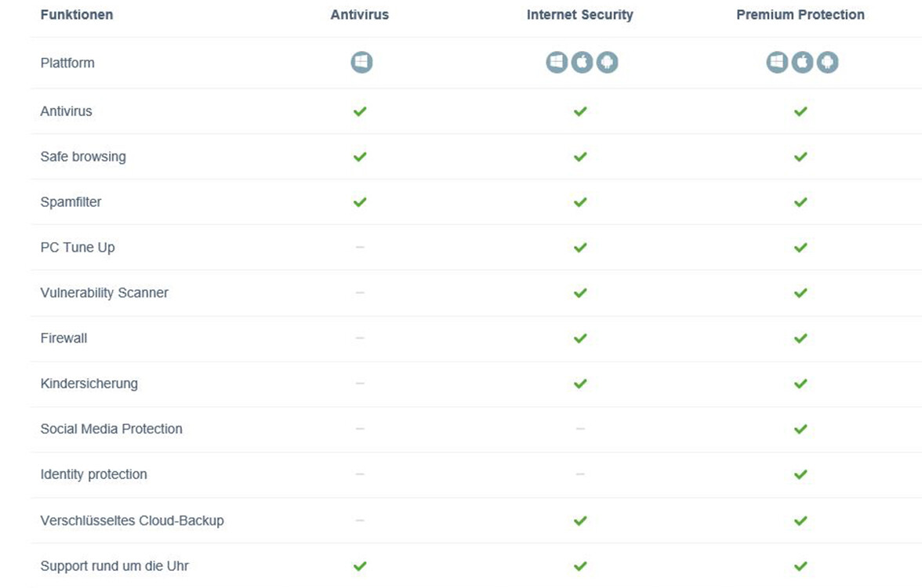Click the PC Tune Up dash under Antivirus
Viewport: 922px width, 588px height.
click(x=360, y=247)
